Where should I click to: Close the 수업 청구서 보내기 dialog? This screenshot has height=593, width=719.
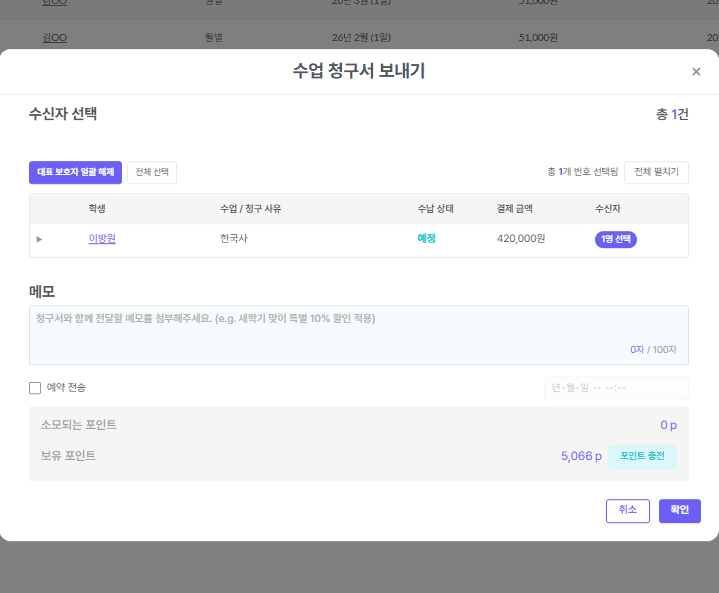[696, 72]
